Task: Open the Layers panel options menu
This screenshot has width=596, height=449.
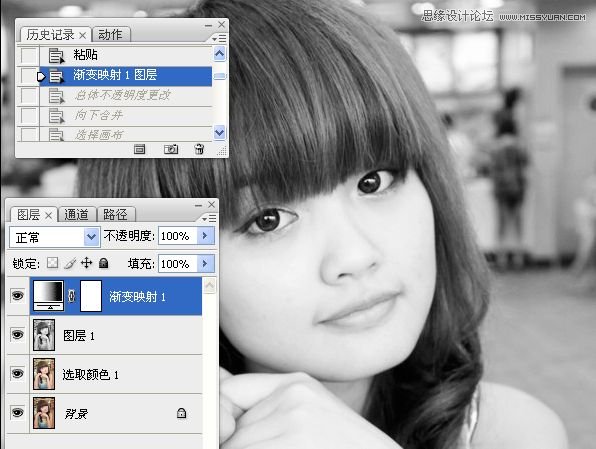Action: click(209, 219)
